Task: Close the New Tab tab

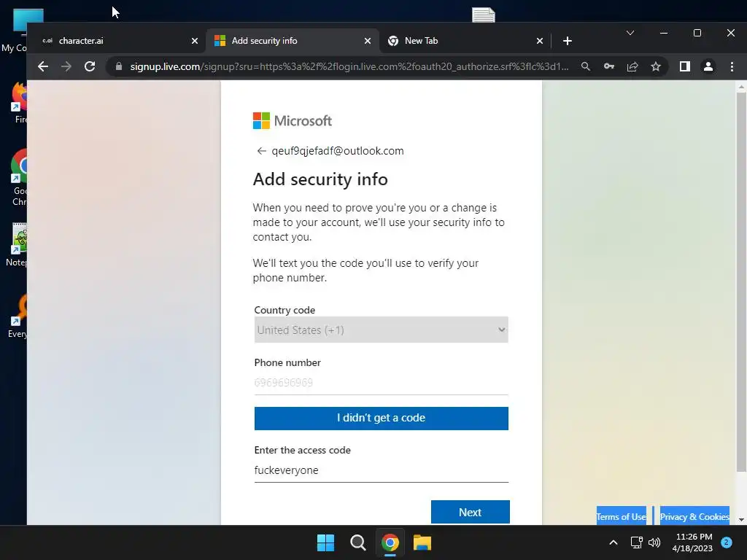Action: tap(539, 41)
